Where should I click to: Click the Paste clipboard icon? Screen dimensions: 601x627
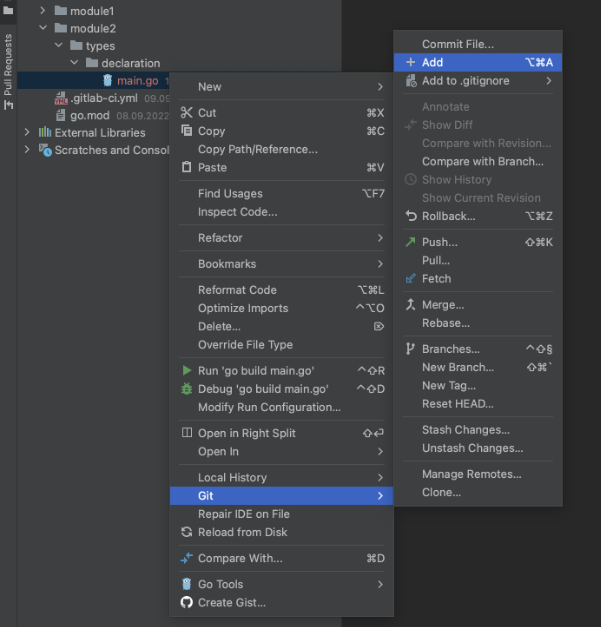point(186,167)
